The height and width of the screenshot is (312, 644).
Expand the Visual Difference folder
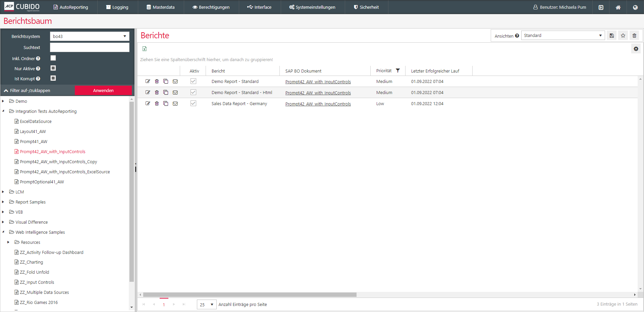(3, 222)
